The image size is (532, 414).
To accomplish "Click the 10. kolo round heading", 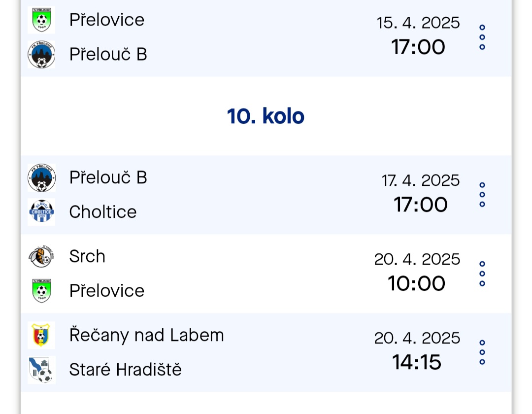I will click(266, 116).
